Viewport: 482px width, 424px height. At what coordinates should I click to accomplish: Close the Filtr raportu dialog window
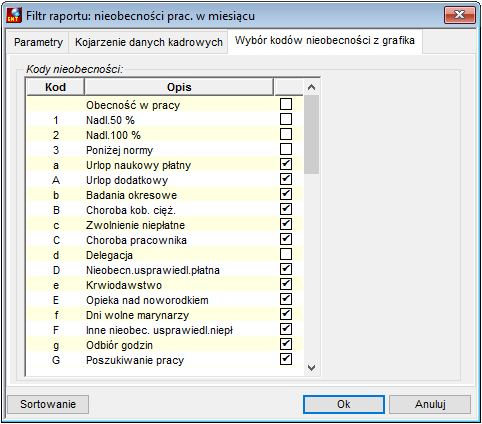click(x=460, y=15)
